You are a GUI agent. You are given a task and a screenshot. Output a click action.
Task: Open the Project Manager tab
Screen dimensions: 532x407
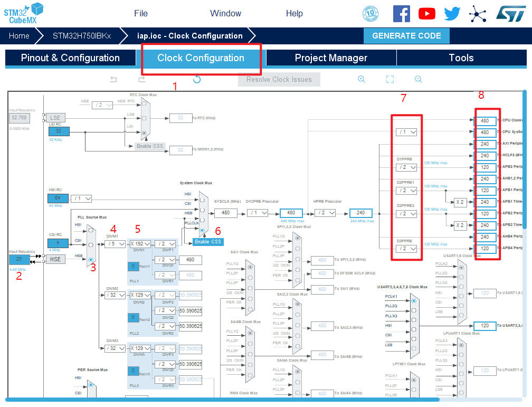pos(331,58)
